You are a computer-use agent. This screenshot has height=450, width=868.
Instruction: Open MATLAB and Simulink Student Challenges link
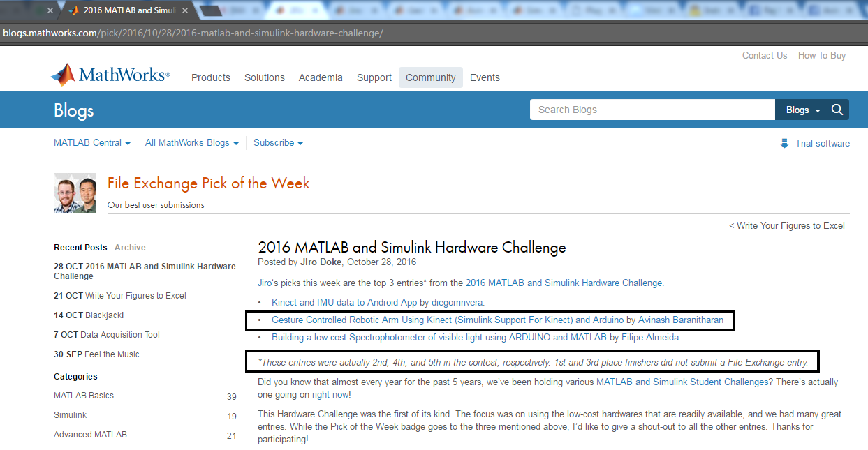coord(682,382)
